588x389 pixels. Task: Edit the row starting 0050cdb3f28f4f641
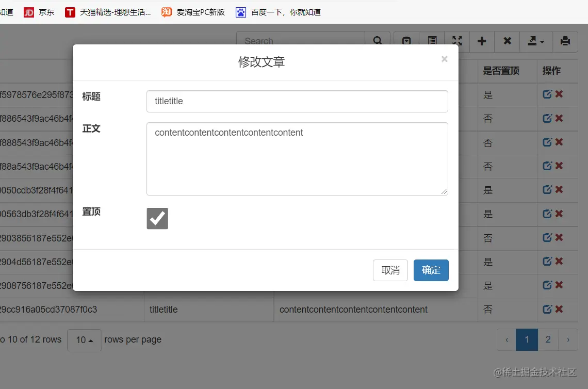click(547, 189)
